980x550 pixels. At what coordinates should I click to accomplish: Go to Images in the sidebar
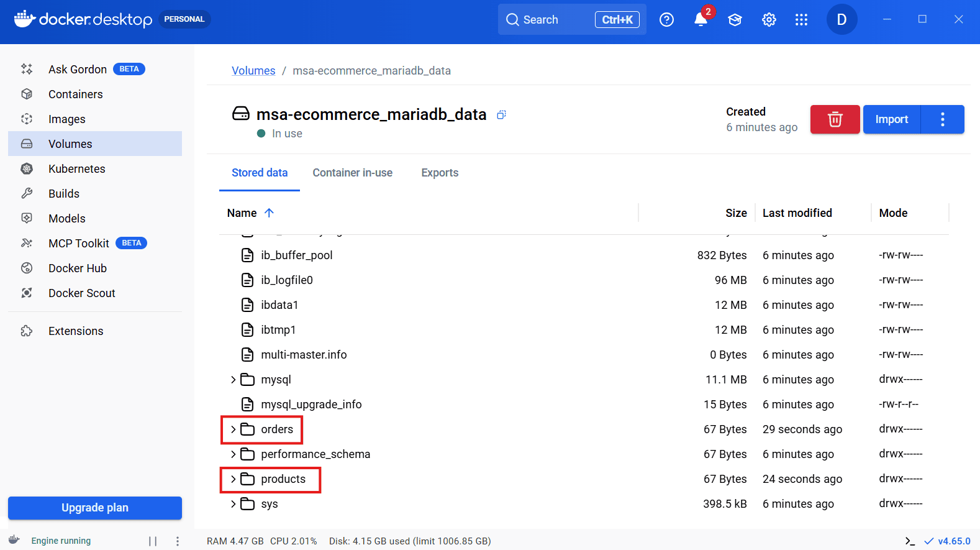[x=95, y=119]
